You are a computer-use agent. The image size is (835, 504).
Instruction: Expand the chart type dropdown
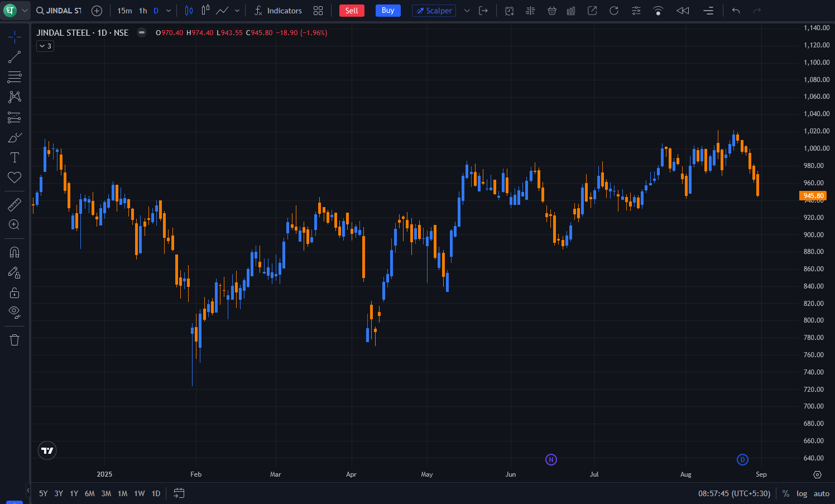coord(237,11)
